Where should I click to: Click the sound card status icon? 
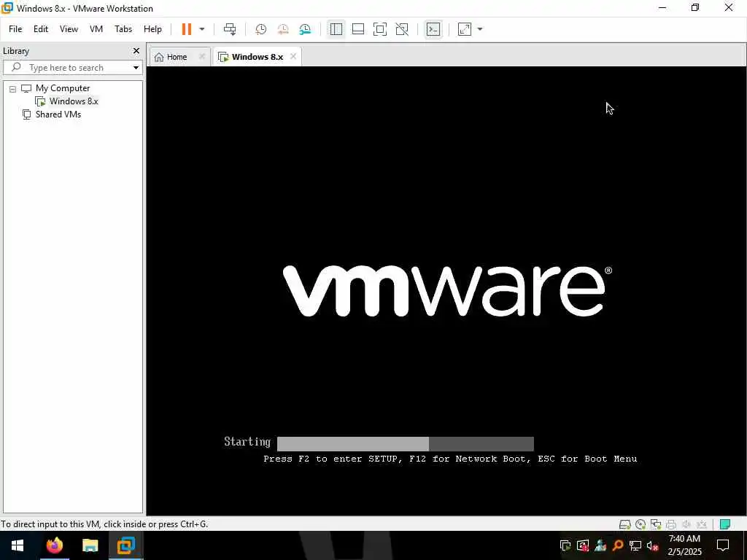click(x=686, y=524)
